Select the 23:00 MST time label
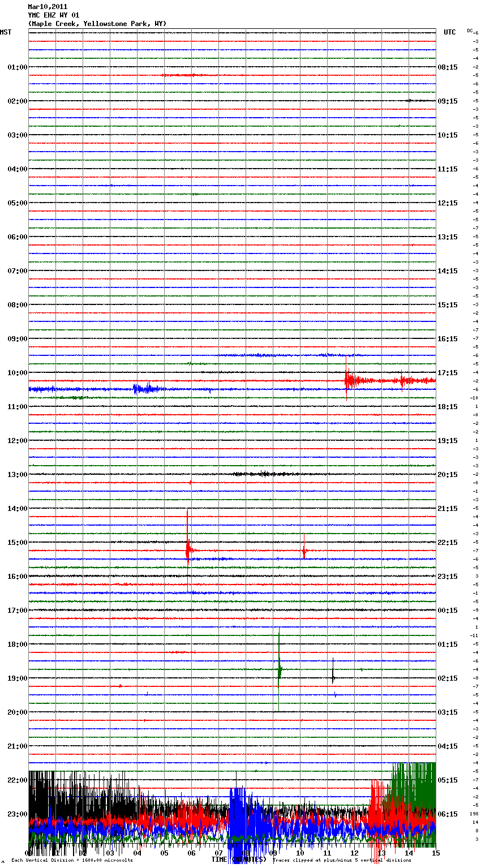The width and height of the screenshot is (481, 868). [18, 814]
